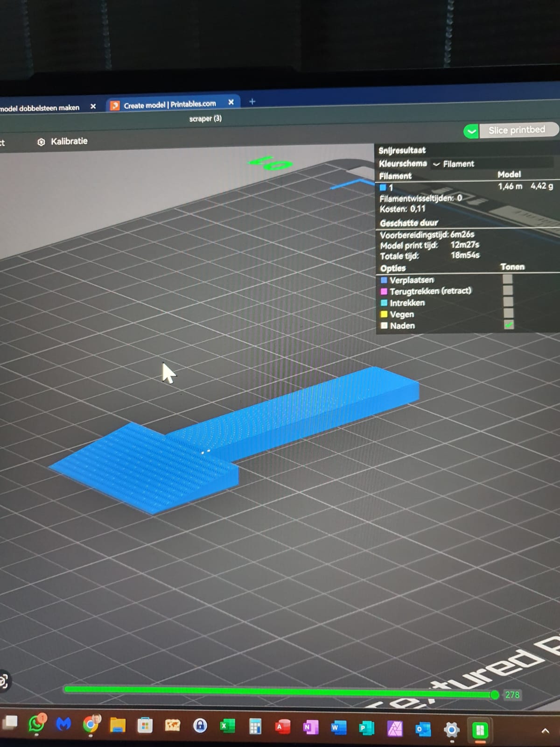Launch Publisher from the taskbar
560x747 pixels.
pyautogui.click(x=366, y=728)
